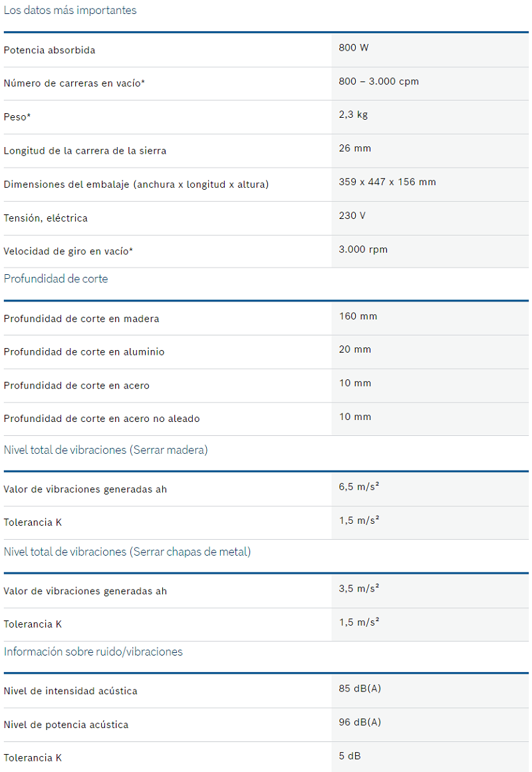Click the '359 x 447 x 156 mm' value
The width and height of the screenshot is (532, 772).
[387, 182]
